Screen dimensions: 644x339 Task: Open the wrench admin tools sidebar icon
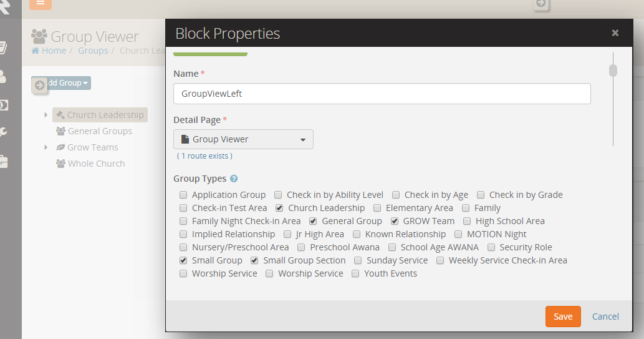pos(3,132)
